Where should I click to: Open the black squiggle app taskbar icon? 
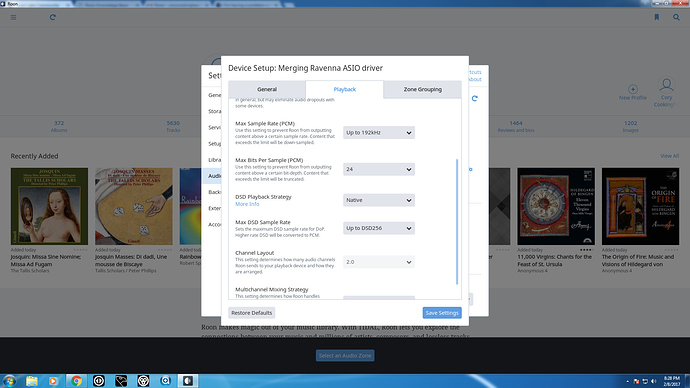click(x=121, y=381)
